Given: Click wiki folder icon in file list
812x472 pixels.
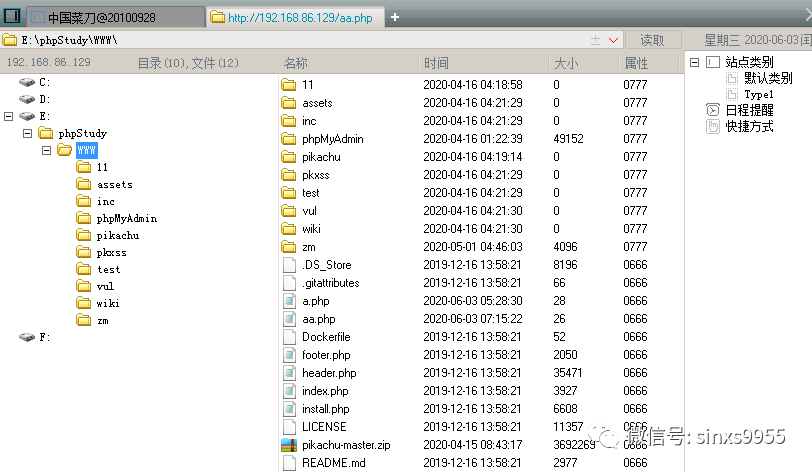Looking at the screenshot, I should (289, 228).
